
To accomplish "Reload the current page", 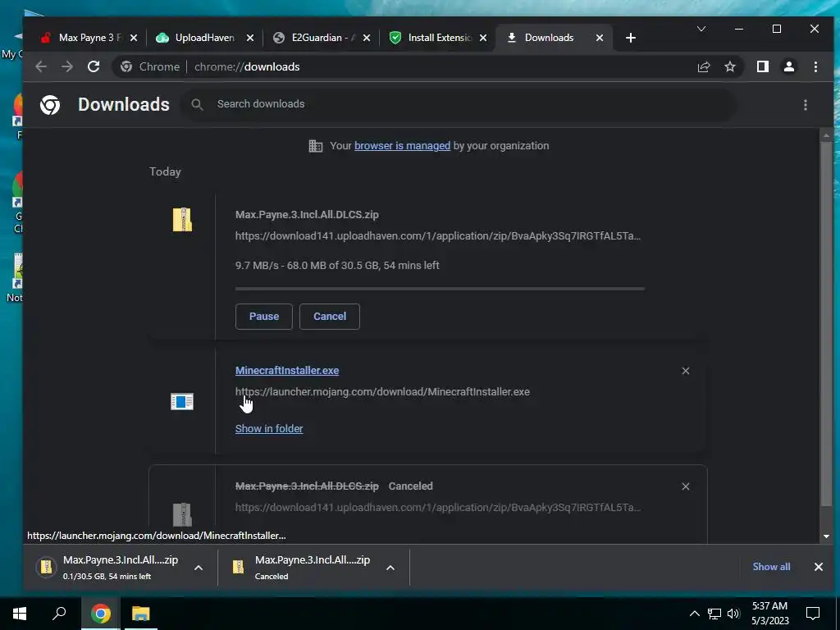I will pos(94,66).
